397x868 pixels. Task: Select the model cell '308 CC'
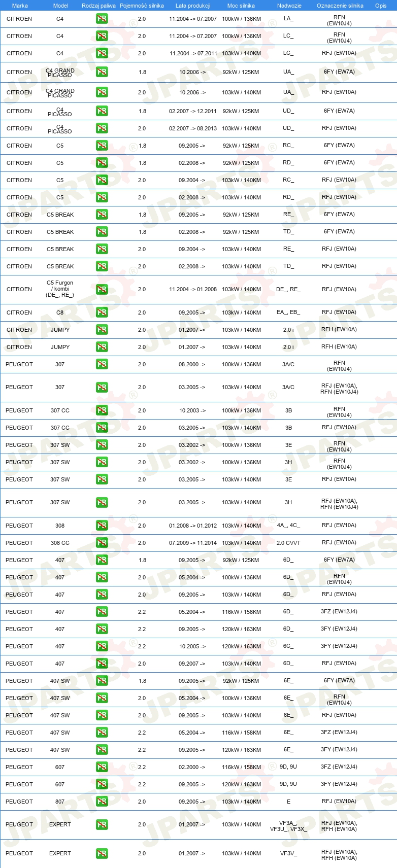tap(60, 543)
